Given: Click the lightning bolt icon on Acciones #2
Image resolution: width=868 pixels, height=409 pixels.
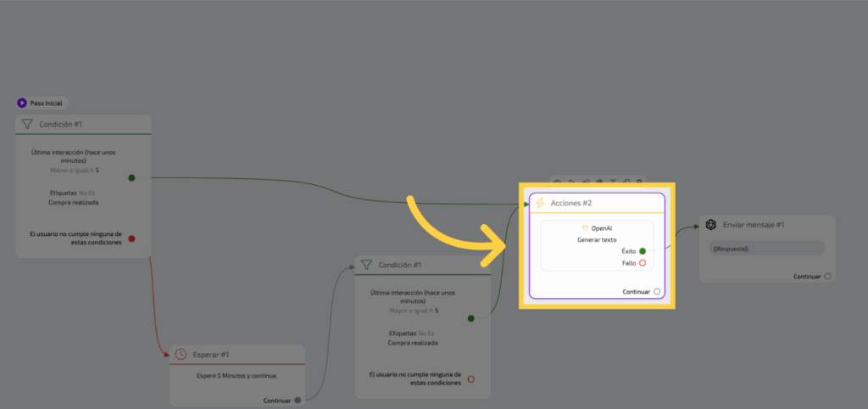Looking at the screenshot, I should tap(540, 204).
